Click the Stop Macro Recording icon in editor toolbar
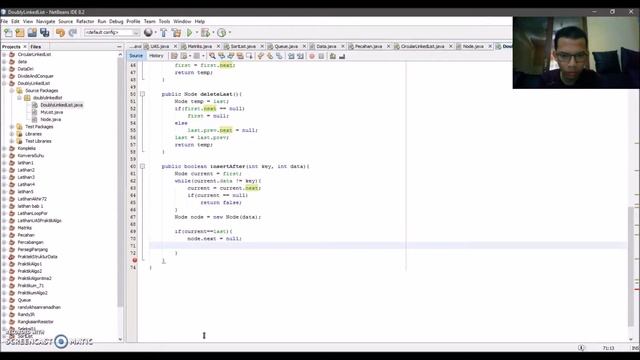 coord(321,56)
